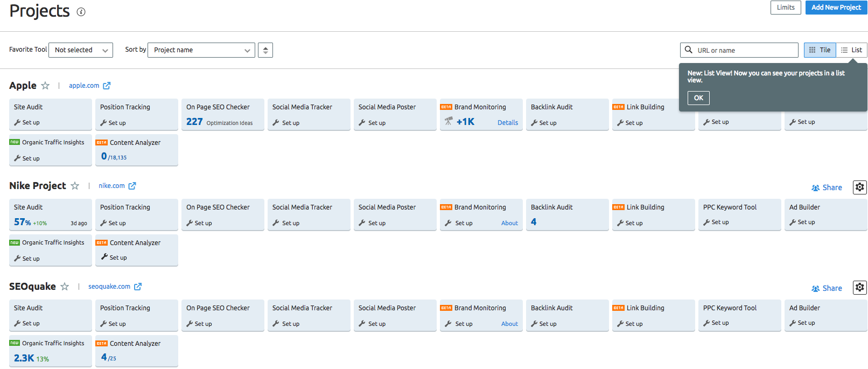Click wrench icon in Nike Link Building

pos(620,223)
